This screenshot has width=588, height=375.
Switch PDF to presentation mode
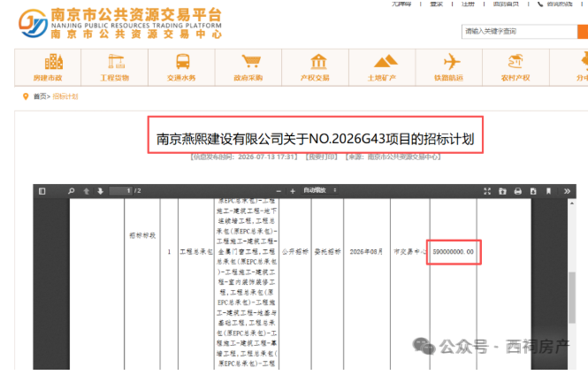[487, 191]
